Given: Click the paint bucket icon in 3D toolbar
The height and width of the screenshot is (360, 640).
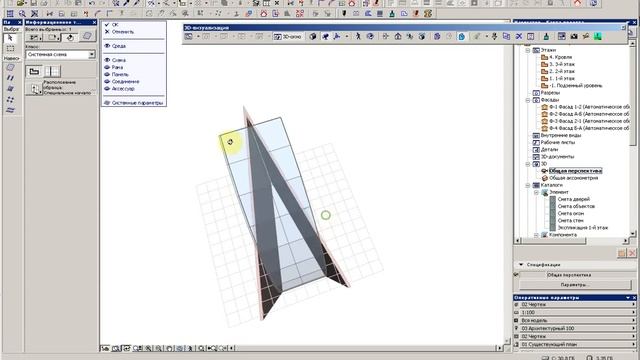Looking at the screenshot, I should click(546, 37).
